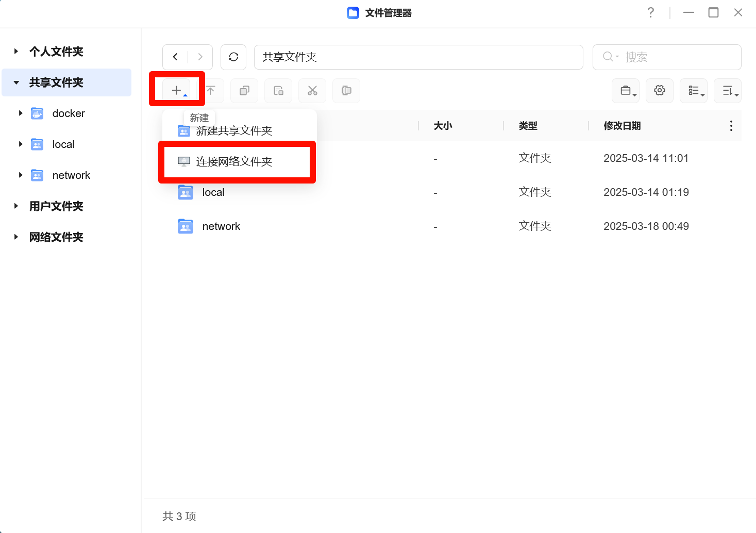Click the 文件管理器 title bar app icon
756x533 pixels.
click(353, 13)
